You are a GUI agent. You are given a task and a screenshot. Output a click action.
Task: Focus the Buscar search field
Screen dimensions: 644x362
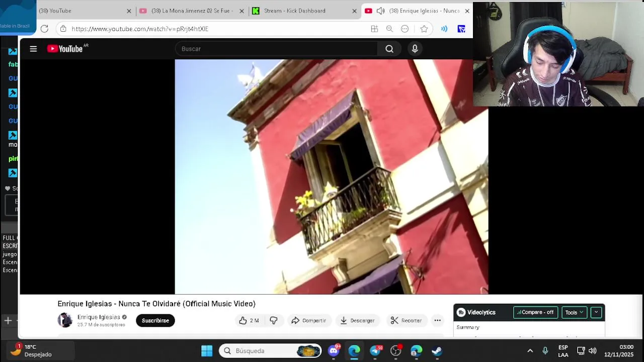click(276, 49)
